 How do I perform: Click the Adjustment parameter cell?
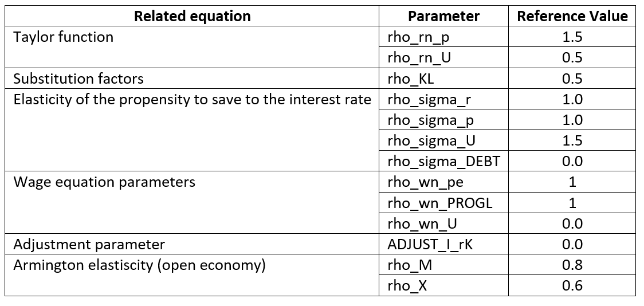click(x=192, y=244)
